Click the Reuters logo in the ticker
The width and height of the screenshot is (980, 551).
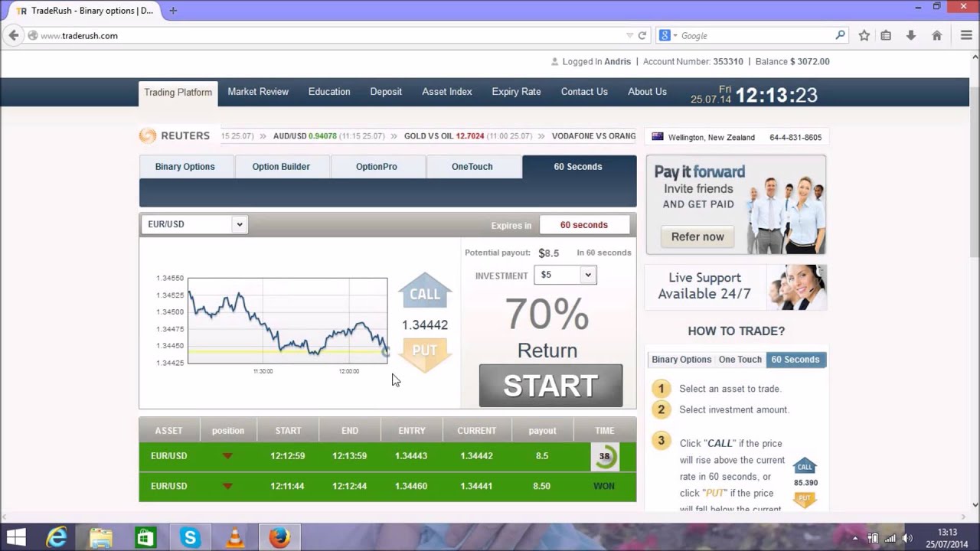point(175,135)
